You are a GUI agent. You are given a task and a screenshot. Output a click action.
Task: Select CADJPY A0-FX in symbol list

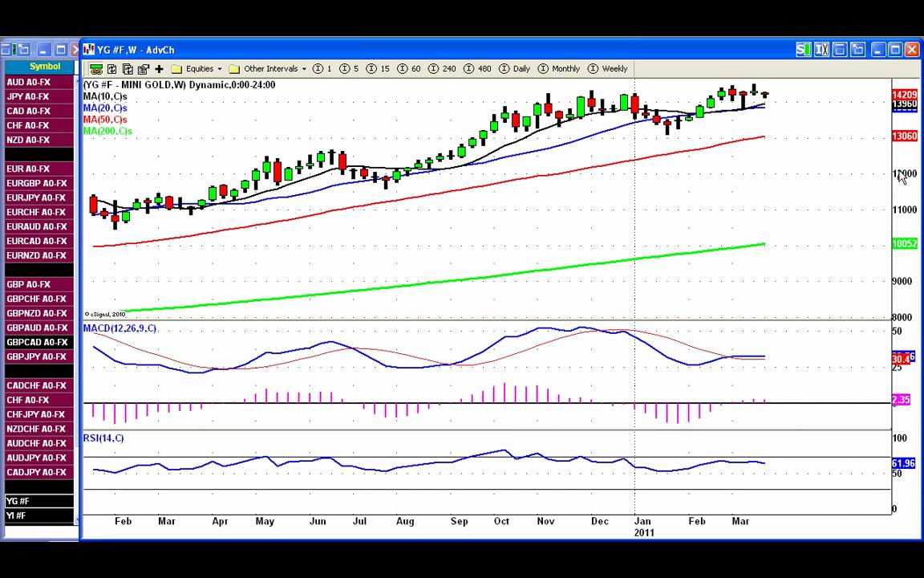point(39,472)
